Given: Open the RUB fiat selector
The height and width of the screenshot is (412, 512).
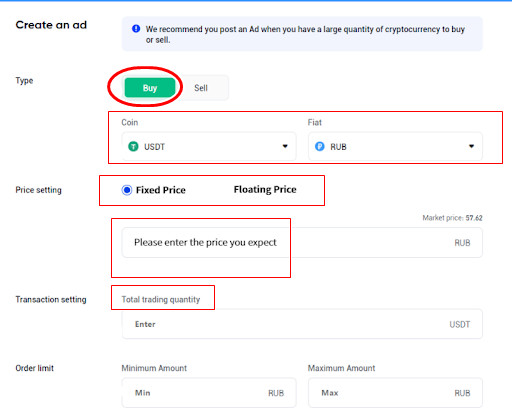Looking at the screenshot, I should pyautogui.click(x=395, y=146).
